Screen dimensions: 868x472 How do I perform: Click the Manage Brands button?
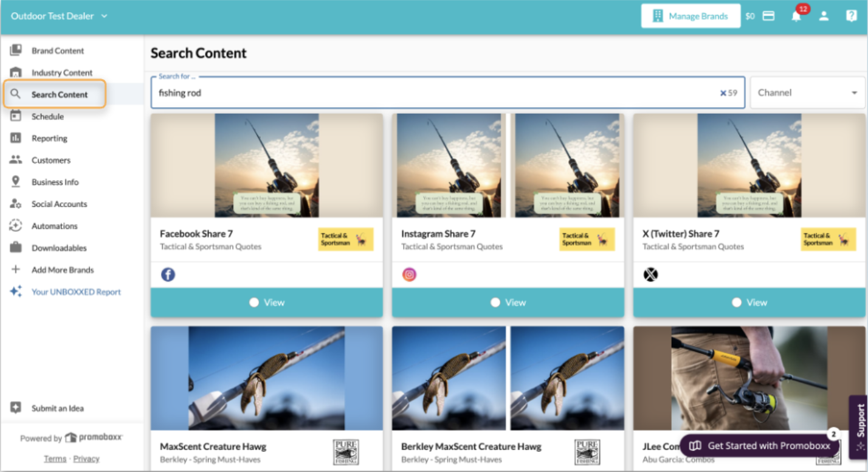tap(691, 16)
